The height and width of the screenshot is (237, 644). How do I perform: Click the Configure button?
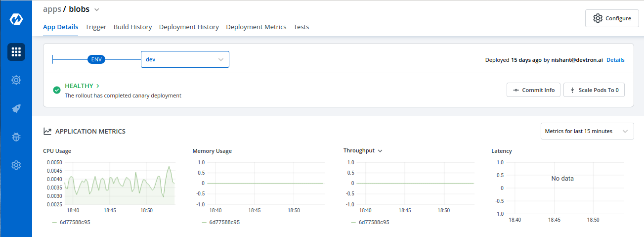tap(612, 18)
